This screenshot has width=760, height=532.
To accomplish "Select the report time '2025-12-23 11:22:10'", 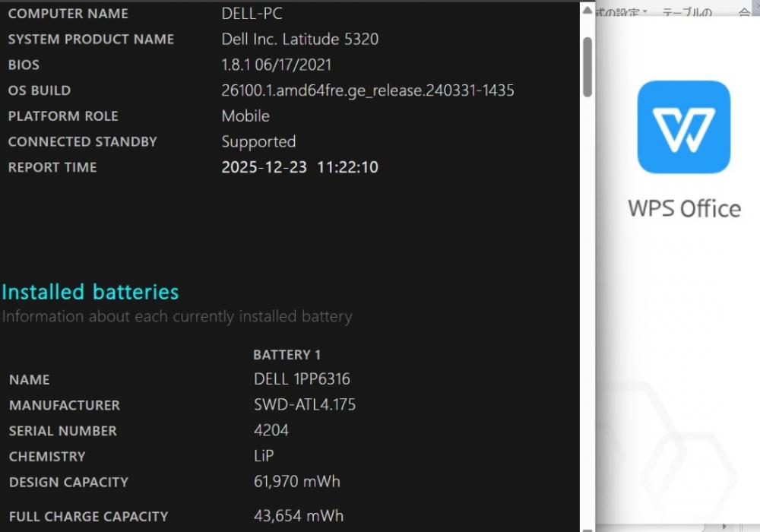I will (299, 167).
